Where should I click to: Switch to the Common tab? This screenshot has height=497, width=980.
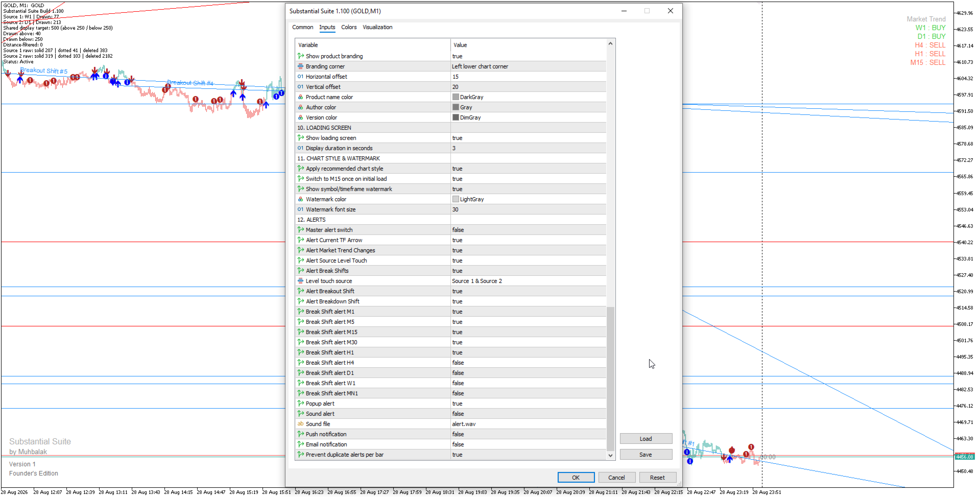click(x=302, y=28)
